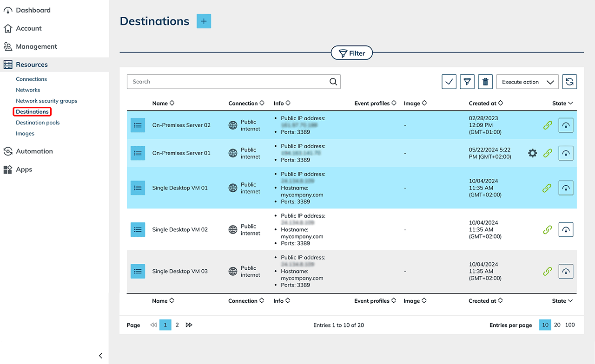
Task: Select 100 entries per page
Action: pyautogui.click(x=570, y=325)
